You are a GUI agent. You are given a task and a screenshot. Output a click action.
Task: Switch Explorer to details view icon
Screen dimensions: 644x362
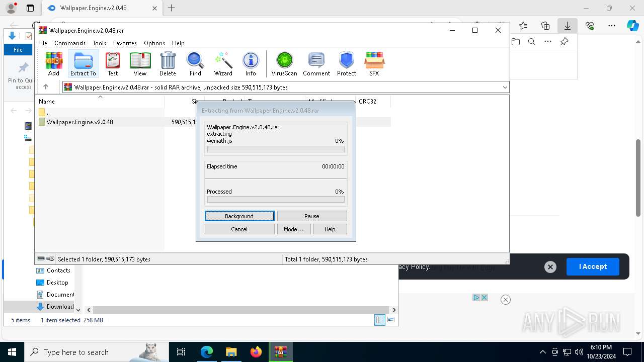tap(380, 320)
